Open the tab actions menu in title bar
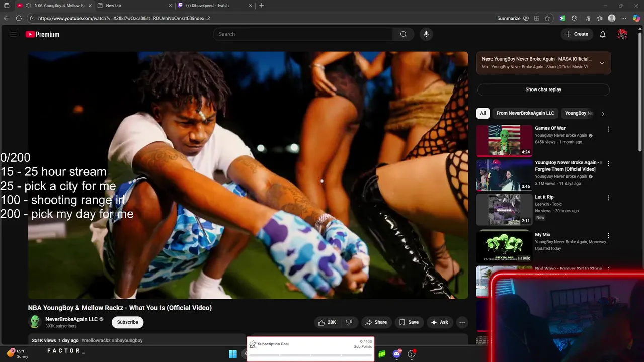Viewport: 644px width, 362px height. pyautogui.click(x=7, y=5)
